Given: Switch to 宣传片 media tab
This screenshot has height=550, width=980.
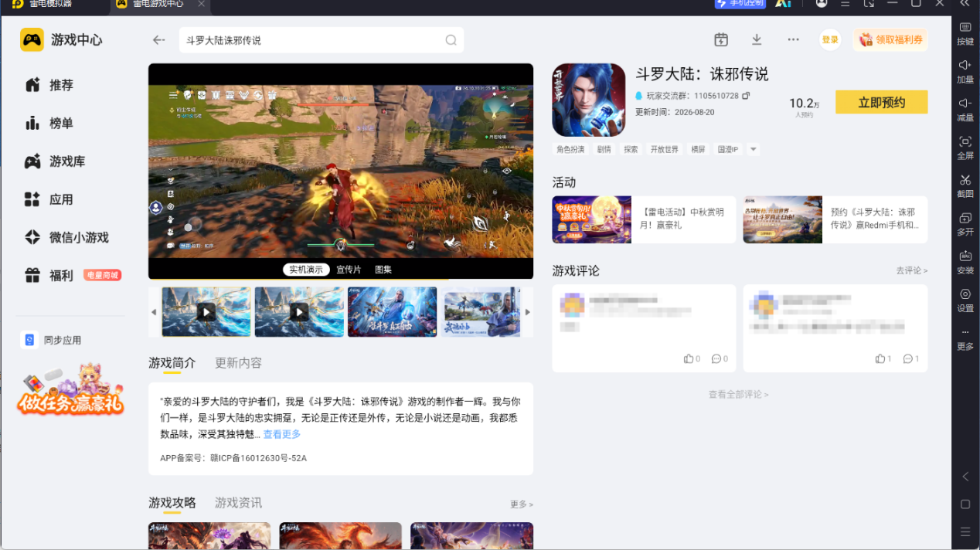Looking at the screenshot, I should 349,270.
